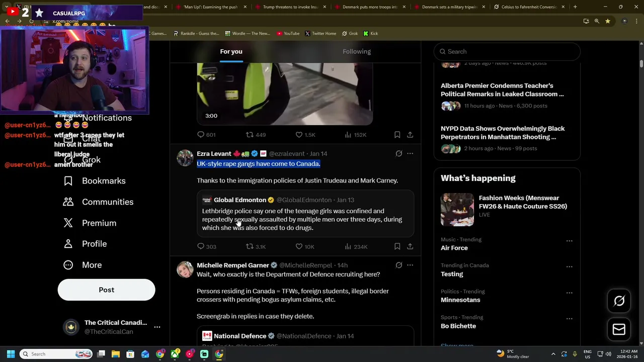Open Xbox app from taskbar
The width and height of the screenshot is (644, 362).
[x=175, y=354]
